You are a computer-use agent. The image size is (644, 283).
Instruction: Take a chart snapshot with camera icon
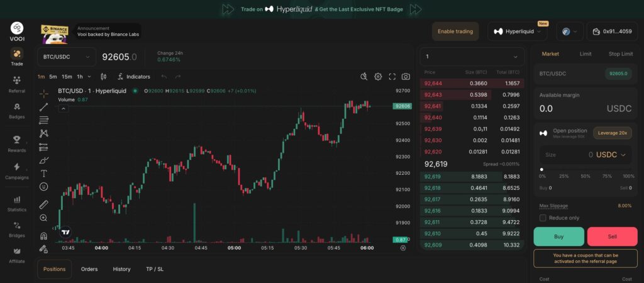point(406,77)
